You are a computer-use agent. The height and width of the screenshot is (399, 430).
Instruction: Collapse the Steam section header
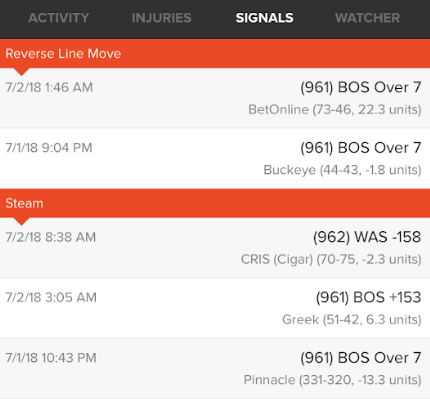[215, 203]
